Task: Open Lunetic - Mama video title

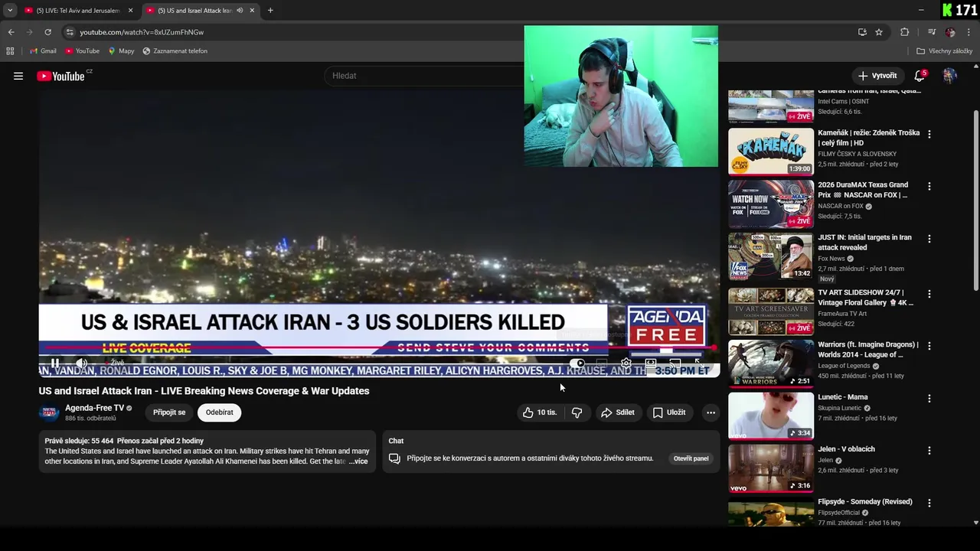Action: [x=842, y=397]
